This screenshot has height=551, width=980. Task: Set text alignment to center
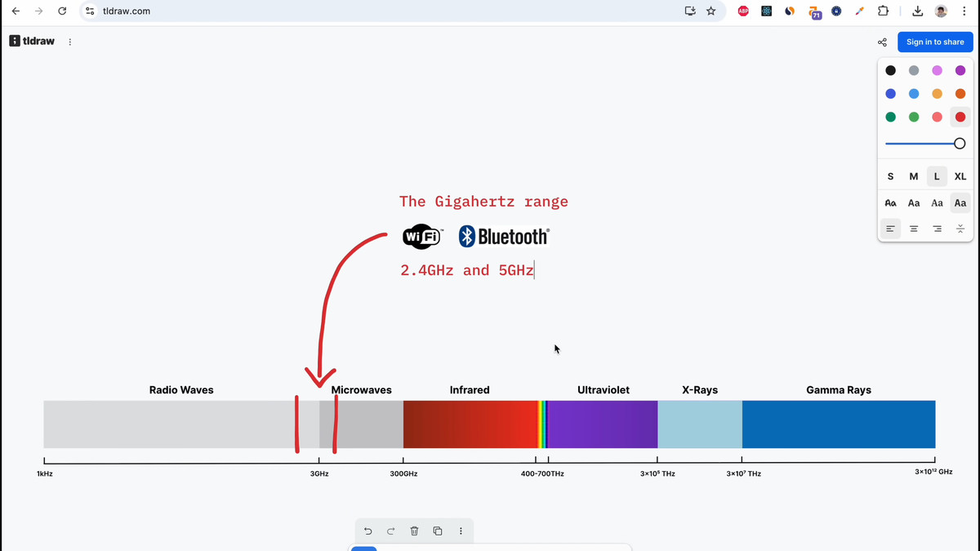coord(914,229)
